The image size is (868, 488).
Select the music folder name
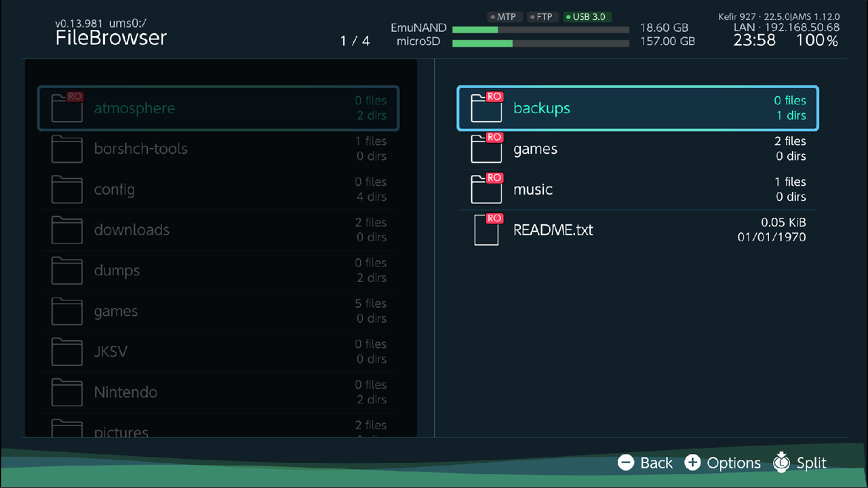(533, 190)
